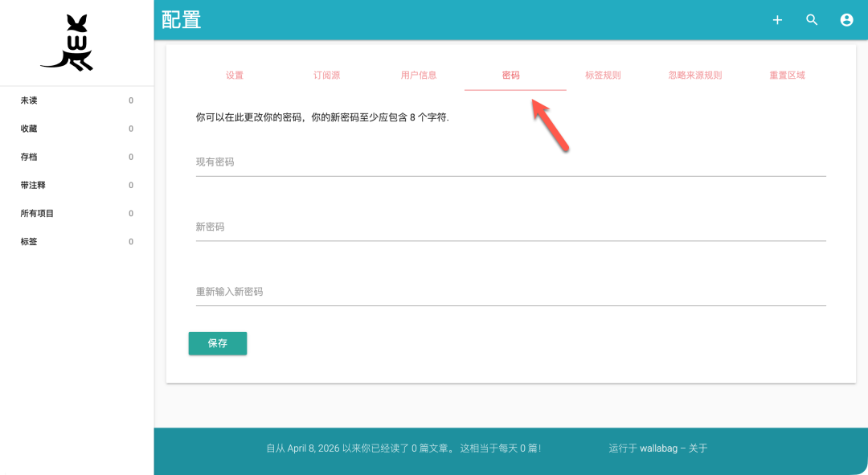Click the 重新输入新密码 field
The width and height of the screenshot is (868, 475).
pyautogui.click(x=510, y=292)
